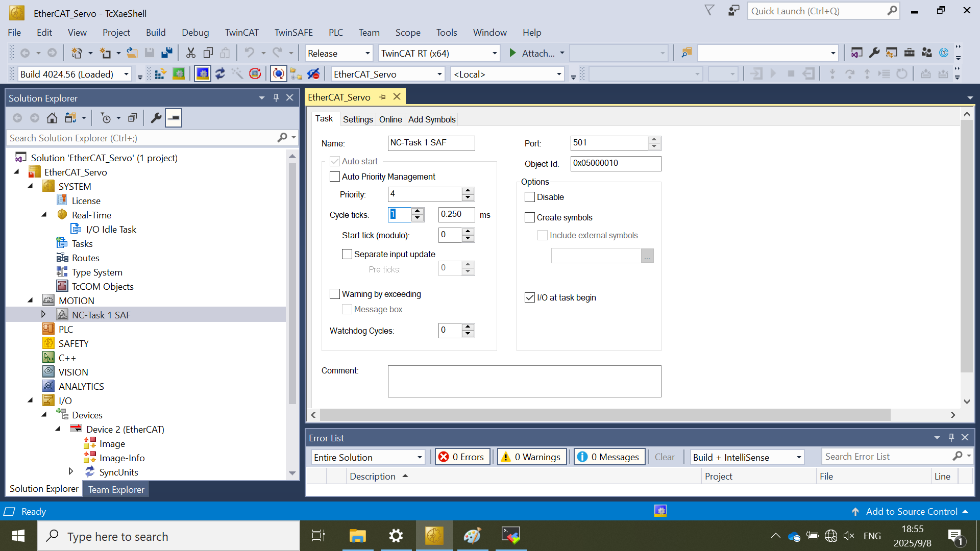Click the Cut scissors icon
980x551 pixels.
[x=190, y=53]
